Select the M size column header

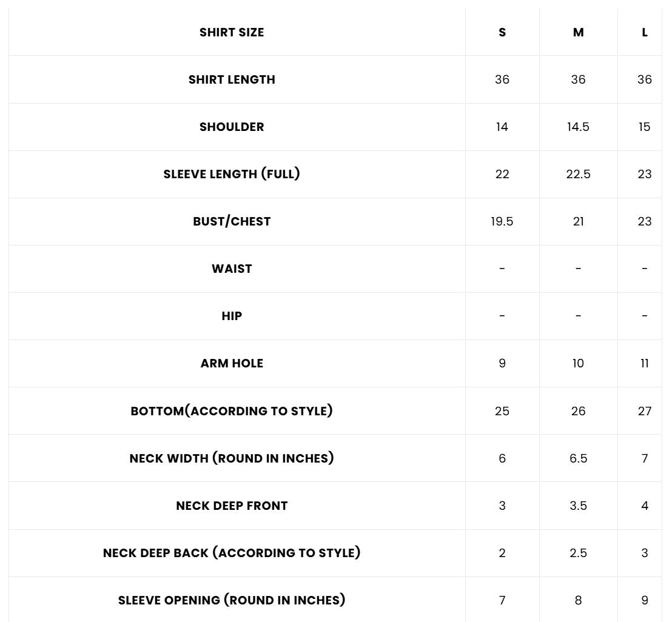579,33
